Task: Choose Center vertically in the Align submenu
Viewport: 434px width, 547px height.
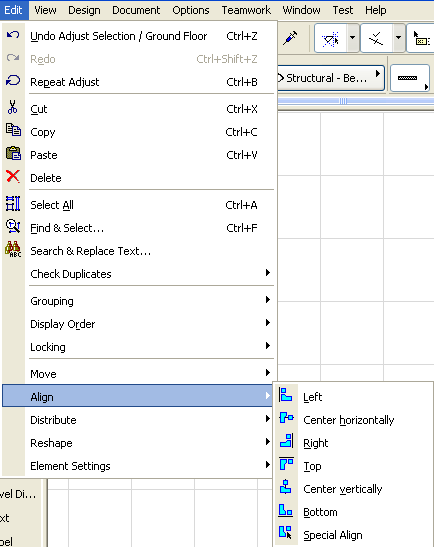Action: click(353, 489)
